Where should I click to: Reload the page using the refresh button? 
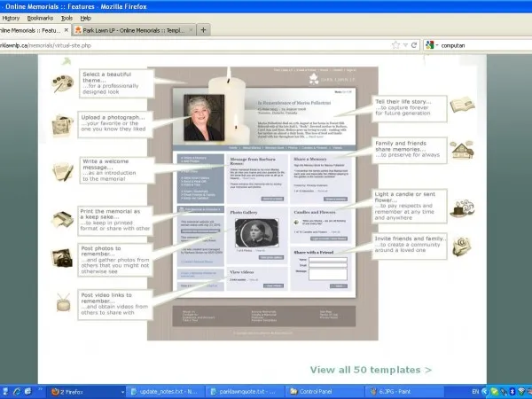coord(413,44)
